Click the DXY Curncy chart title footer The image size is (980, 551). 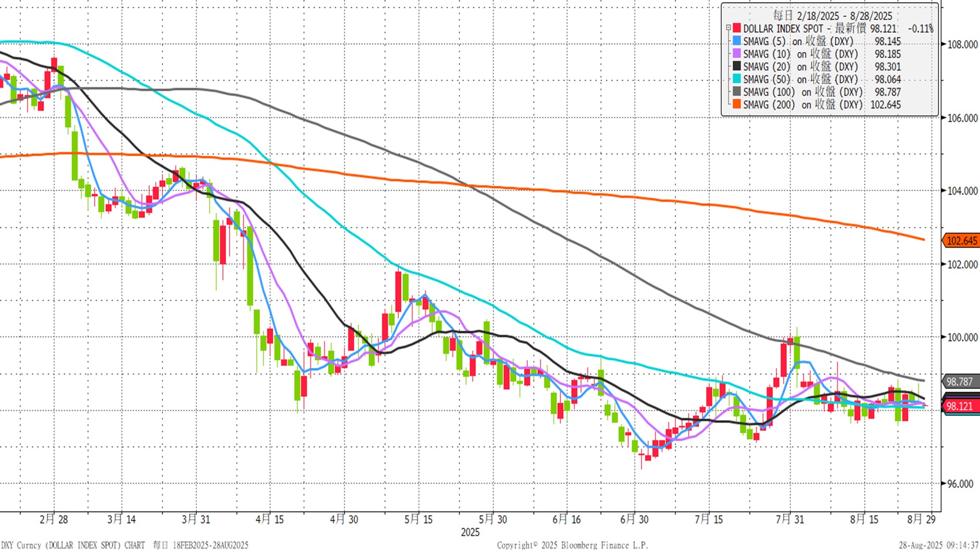point(125,545)
